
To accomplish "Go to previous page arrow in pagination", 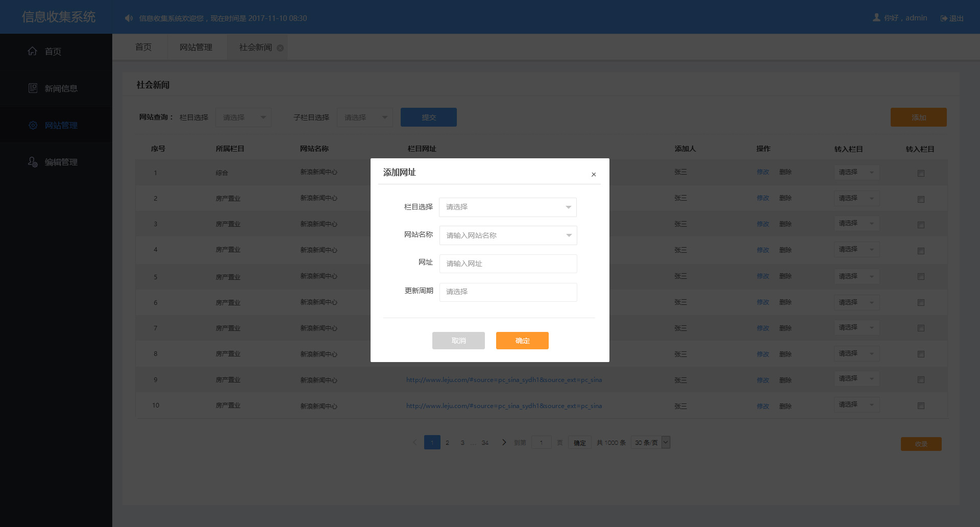I will pos(414,442).
